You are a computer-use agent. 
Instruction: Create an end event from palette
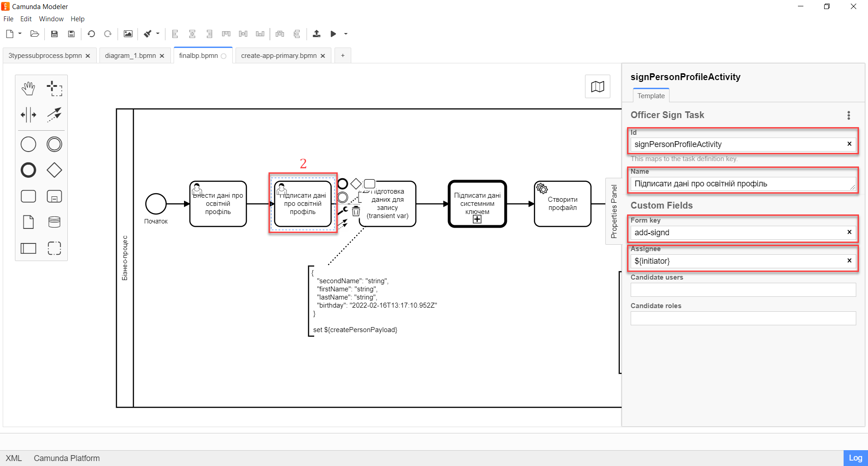pos(28,170)
